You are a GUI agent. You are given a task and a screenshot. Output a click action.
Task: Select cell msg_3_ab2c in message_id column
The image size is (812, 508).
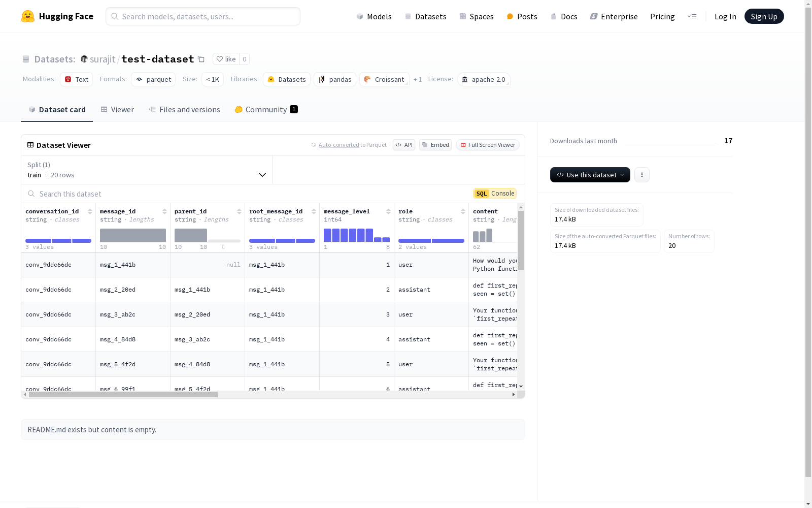[x=133, y=314]
